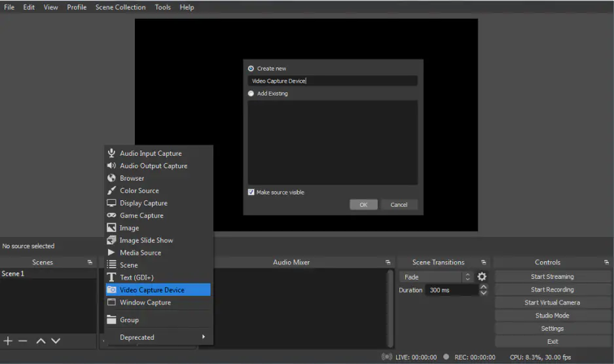Click the Browser globe icon in source menu
The width and height of the screenshot is (614, 364).
coord(111,178)
